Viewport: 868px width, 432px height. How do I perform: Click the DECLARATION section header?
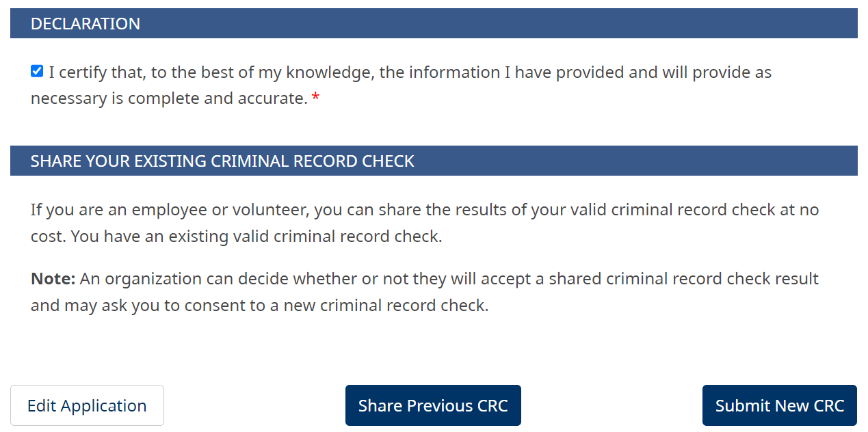coord(85,23)
